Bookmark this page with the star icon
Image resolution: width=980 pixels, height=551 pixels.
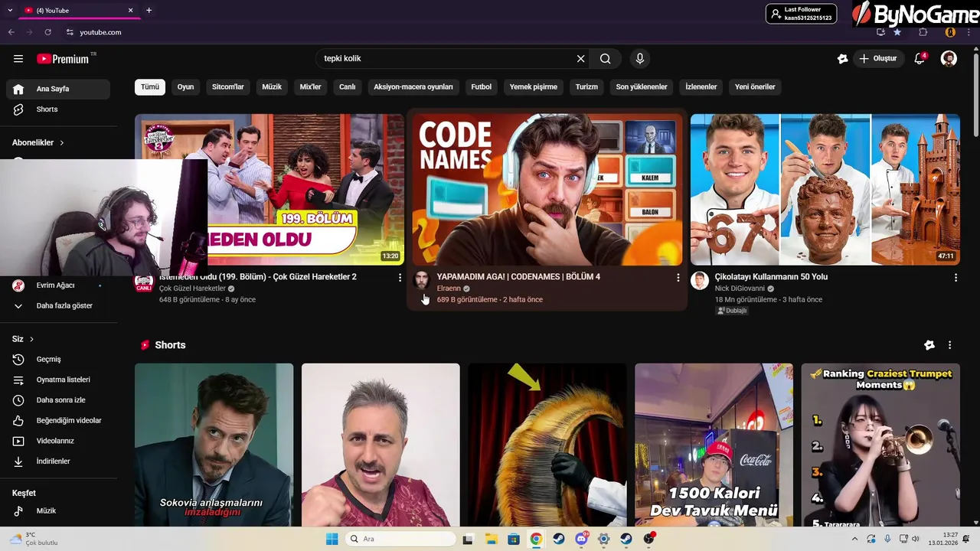pos(897,32)
